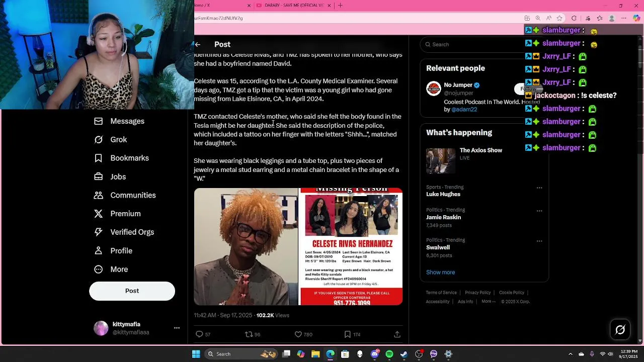
Task: Click Show more under What's happening
Action: pos(440,272)
